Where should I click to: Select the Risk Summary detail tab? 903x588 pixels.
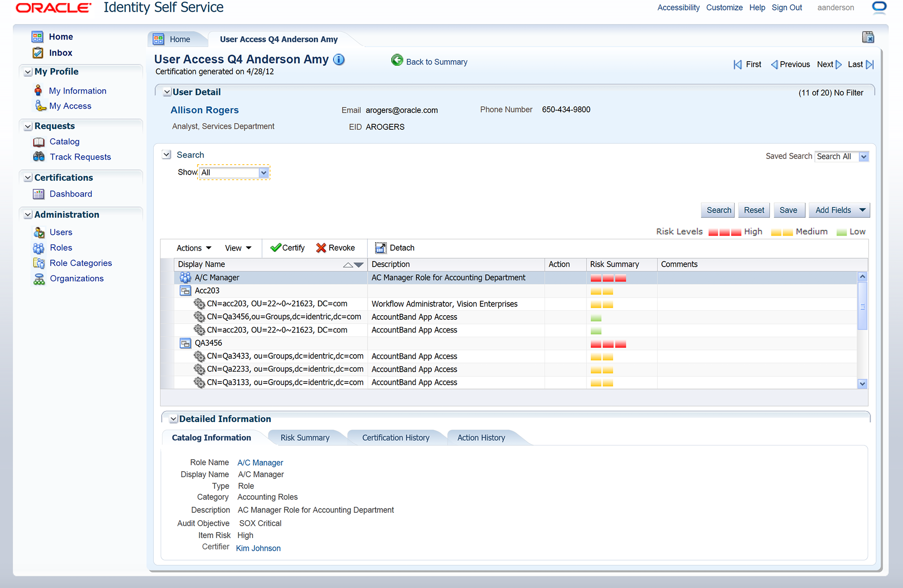(x=305, y=437)
